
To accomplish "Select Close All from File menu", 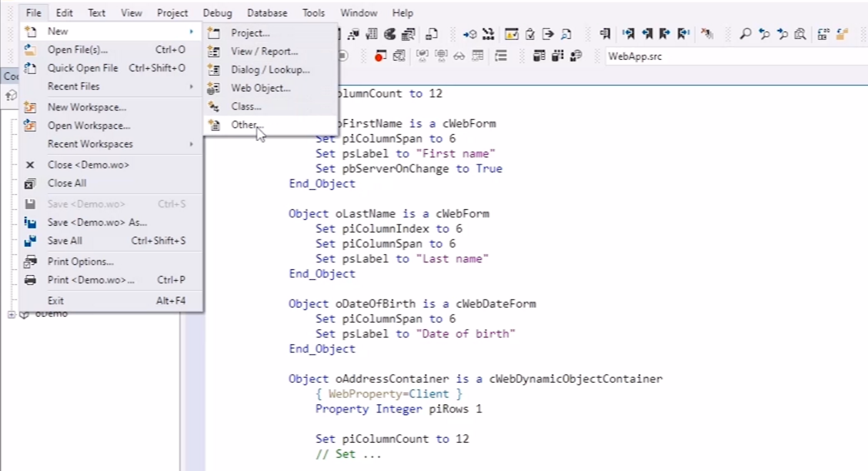I will (67, 184).
